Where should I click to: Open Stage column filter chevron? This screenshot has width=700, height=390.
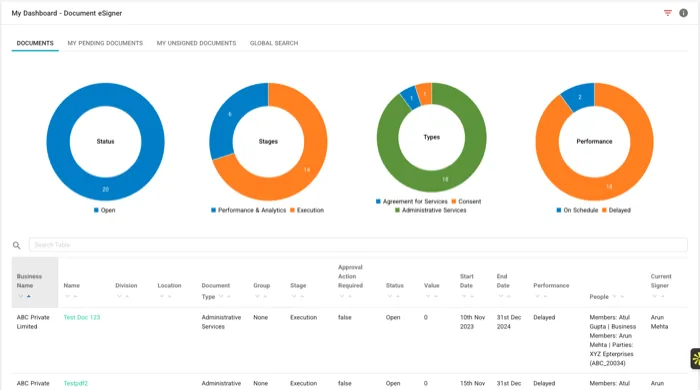[294, 296]
